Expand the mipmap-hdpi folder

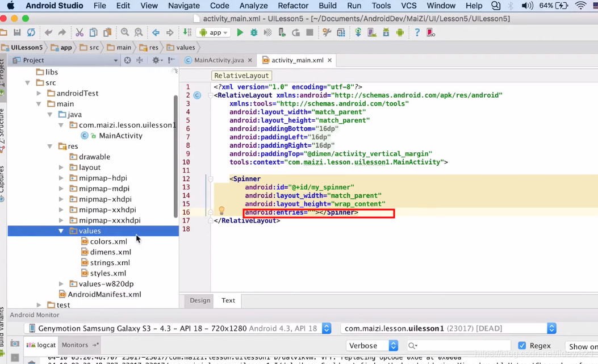[x=61, y=178]
